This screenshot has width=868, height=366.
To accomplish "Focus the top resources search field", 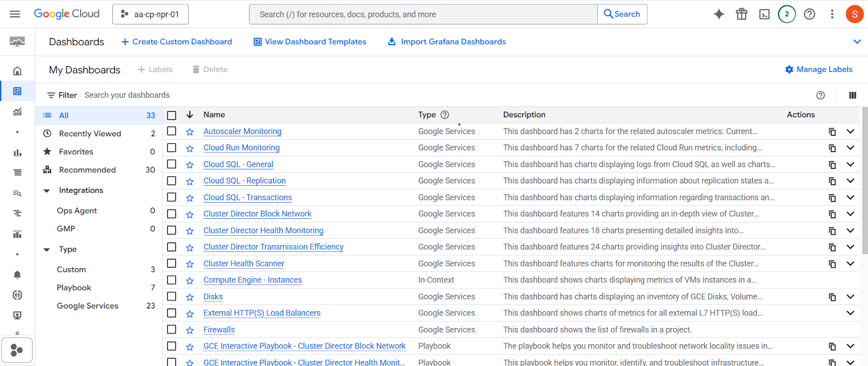I will point(423,14).
